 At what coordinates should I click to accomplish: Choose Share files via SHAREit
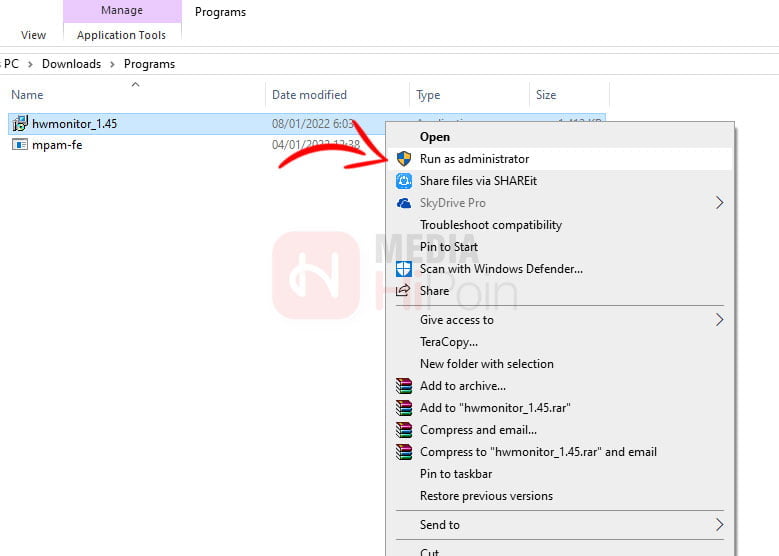[x=560, y=181]
